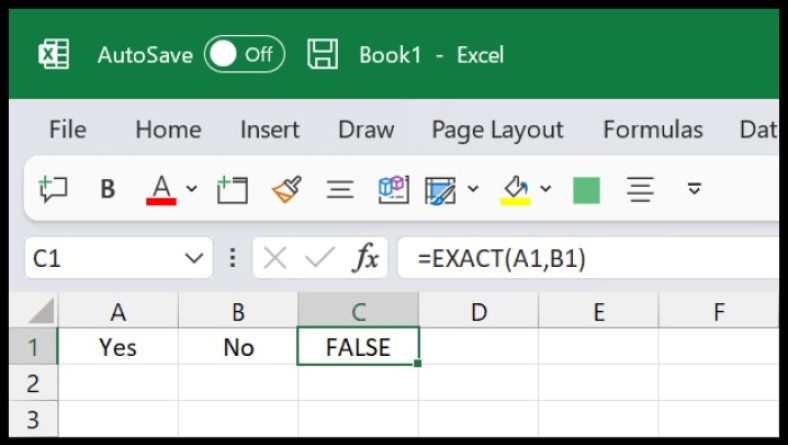Screen dimensions: 788x445
Task: Click the solid green color swatch
Action: coord(586,189)
